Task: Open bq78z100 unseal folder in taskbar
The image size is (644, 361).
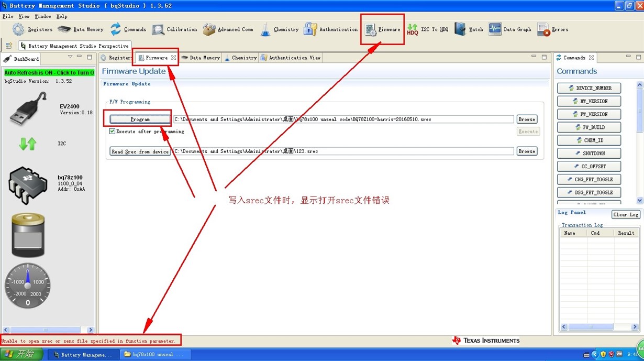Action: pyautogui.click(x=154, y=355)
